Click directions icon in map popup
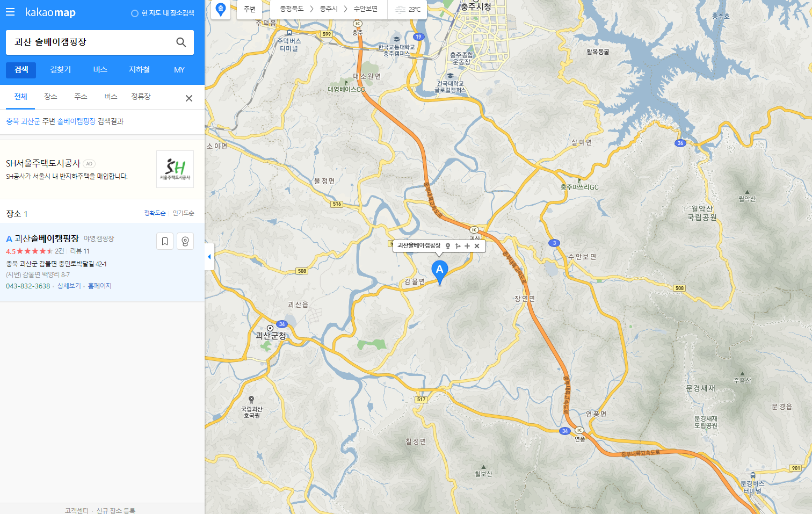The height and width of the screenshot is (514, 812). [x=458, y=246]
